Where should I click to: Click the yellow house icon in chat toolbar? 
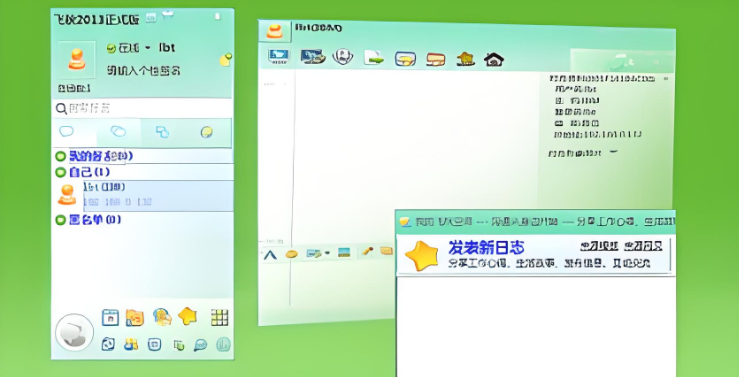coord(465,58)
